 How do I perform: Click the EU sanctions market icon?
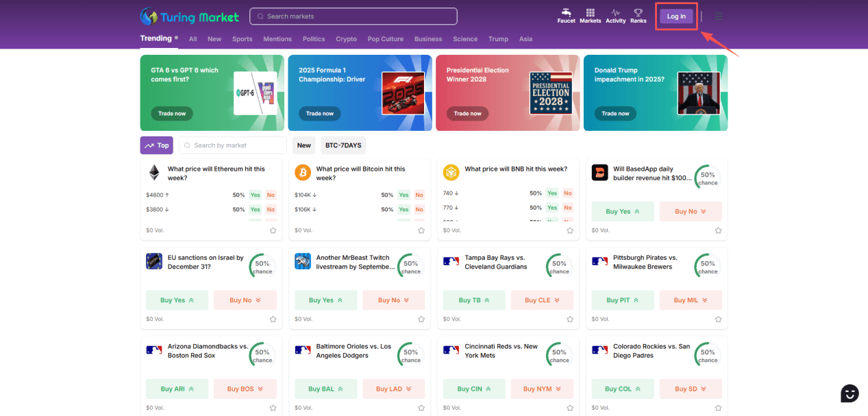tap(154, 261)
